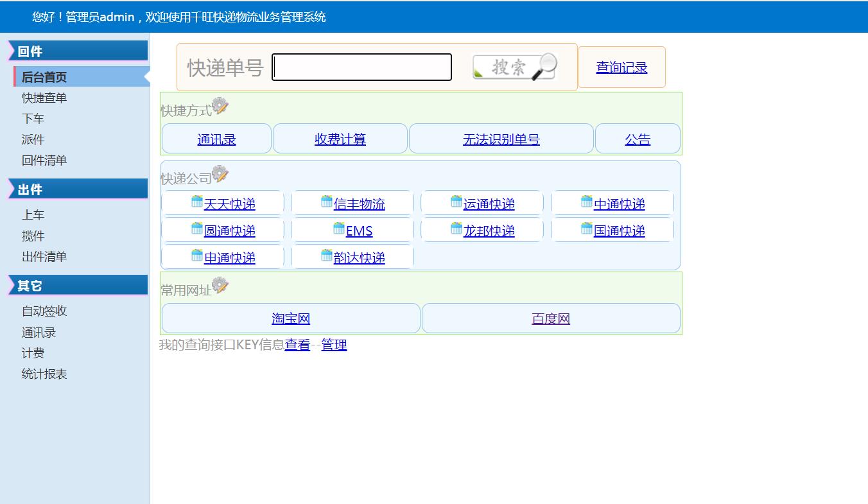Click the edit gear icon beside 快递公司

220,174
